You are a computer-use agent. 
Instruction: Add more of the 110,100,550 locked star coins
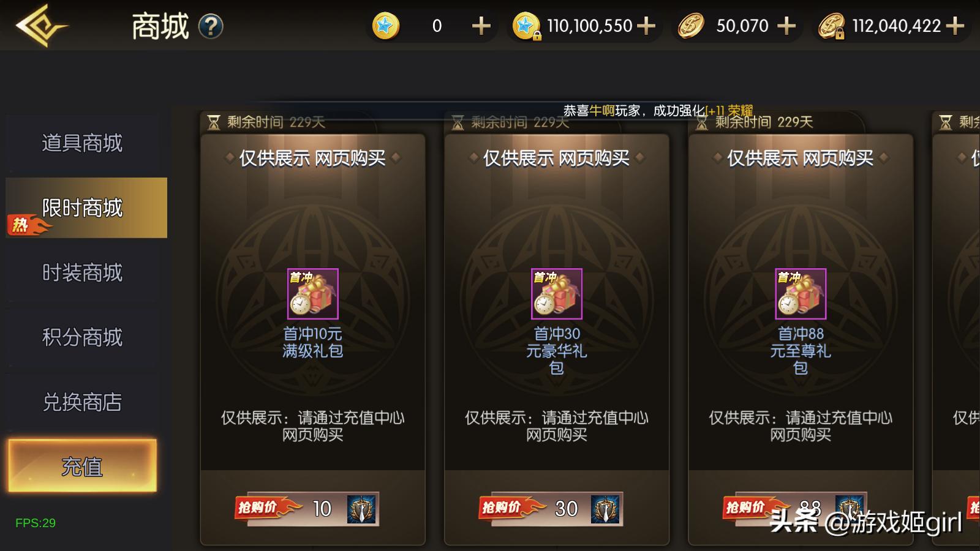646,26
